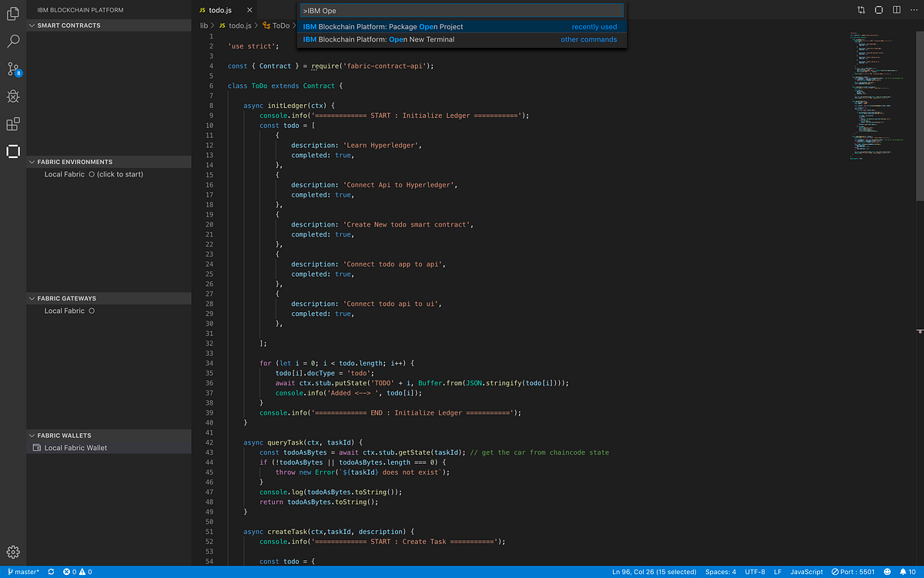Collapse the Smart Contracts section
924x578 pixels.
pyautogui.click(x=32, y=25)
